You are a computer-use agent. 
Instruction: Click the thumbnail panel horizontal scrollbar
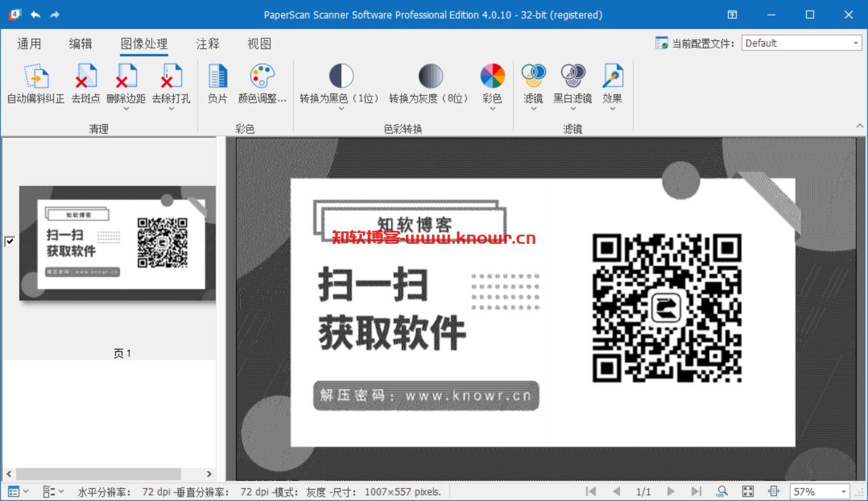[x=98, y=474]
